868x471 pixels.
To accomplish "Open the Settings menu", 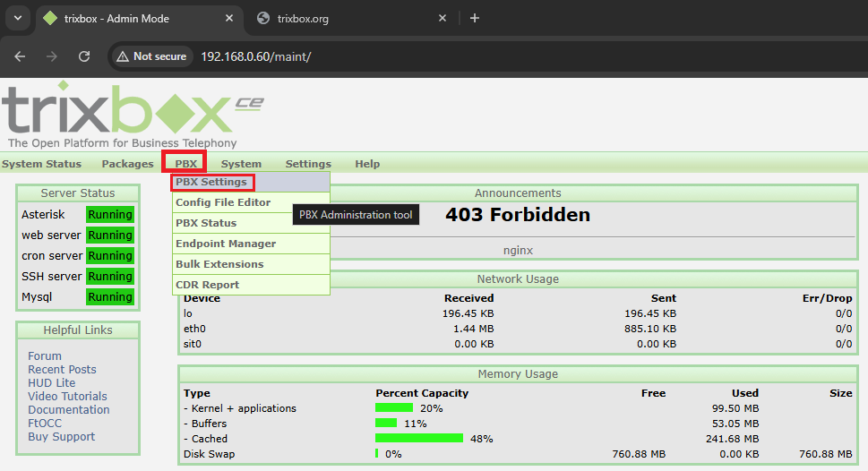I will [308, 164].
